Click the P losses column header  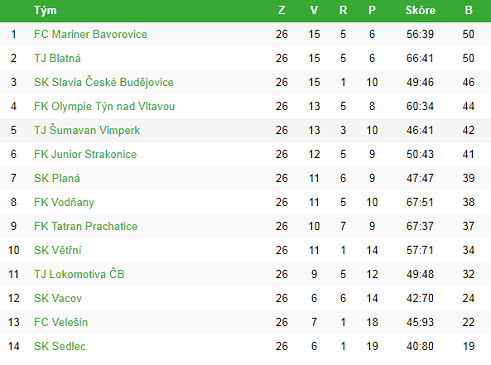(x=372, y=10)
